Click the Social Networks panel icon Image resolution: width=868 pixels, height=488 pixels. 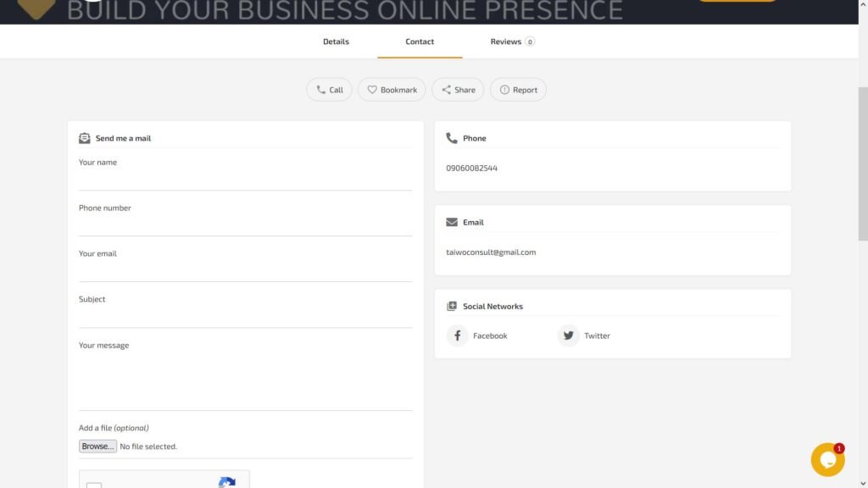click(x=451, y=306)
